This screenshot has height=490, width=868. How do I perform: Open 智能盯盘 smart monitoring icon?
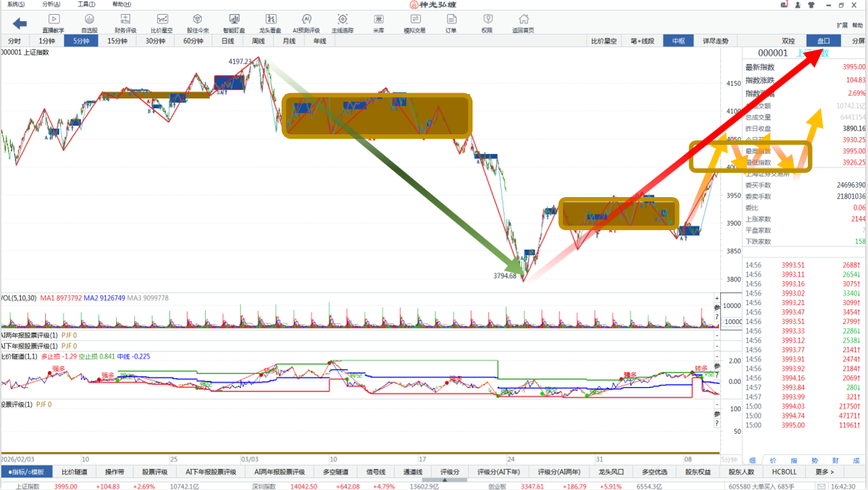coord(234,22)
